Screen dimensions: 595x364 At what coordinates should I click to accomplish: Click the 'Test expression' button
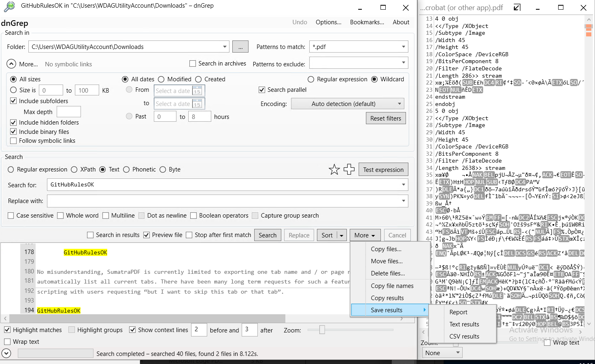[383, 169]
